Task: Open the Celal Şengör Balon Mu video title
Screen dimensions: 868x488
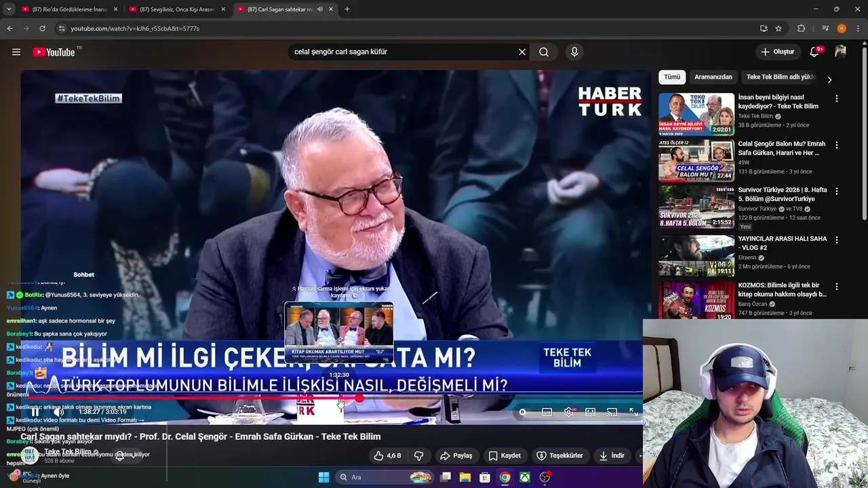Action: pos(781,148)
